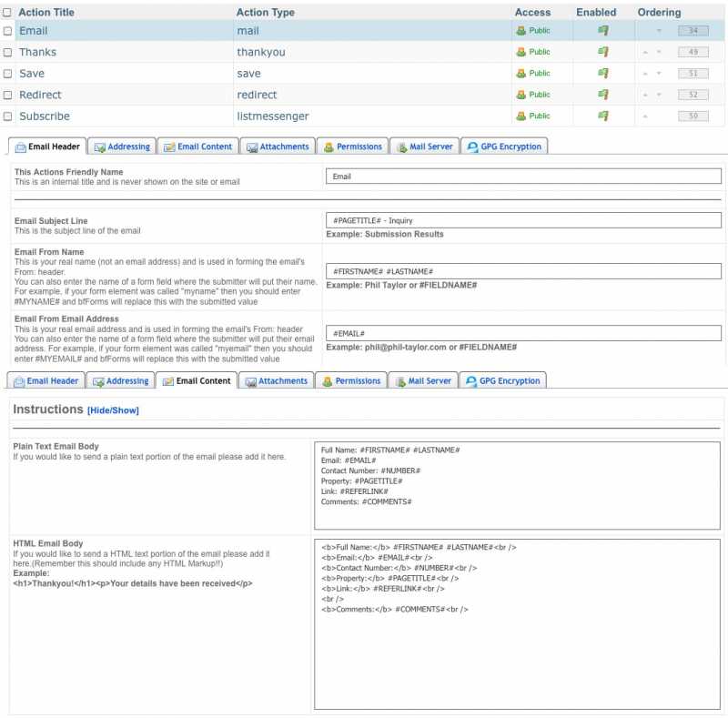
Task: Click Public access icon in Email row
Action: coord(521,31)
